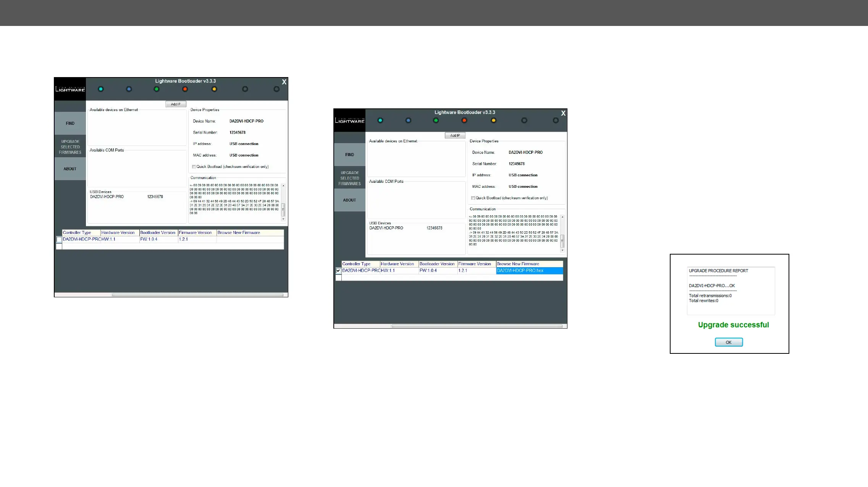The height and width of the screenshot is (487, 868).
Task: Click Communication log scroll-down arrow, right window
Action: click(563, 250)
